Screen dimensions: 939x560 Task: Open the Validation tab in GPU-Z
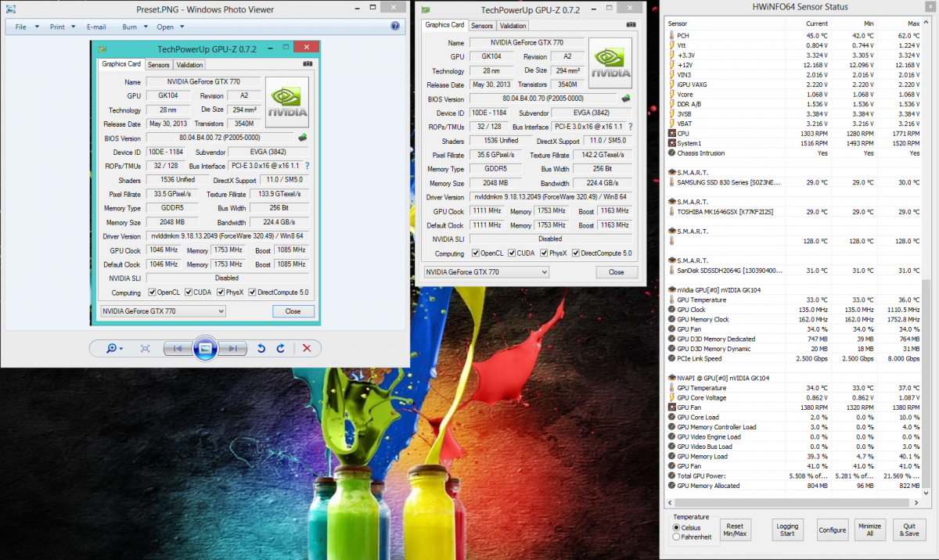513,26
